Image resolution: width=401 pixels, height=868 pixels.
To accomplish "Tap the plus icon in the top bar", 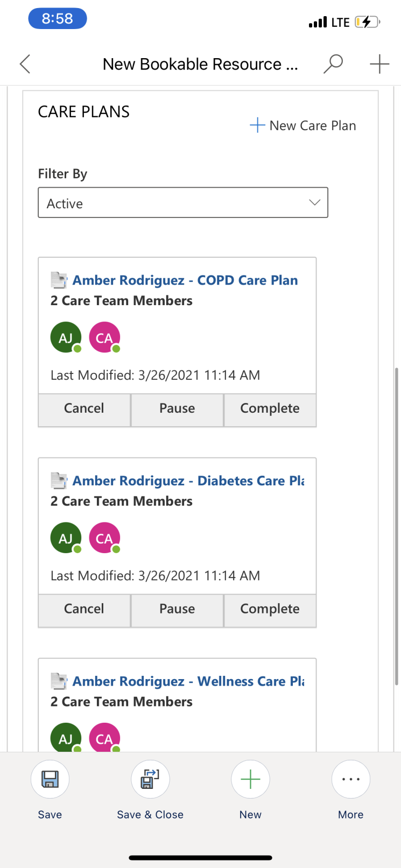I will 379,64.
